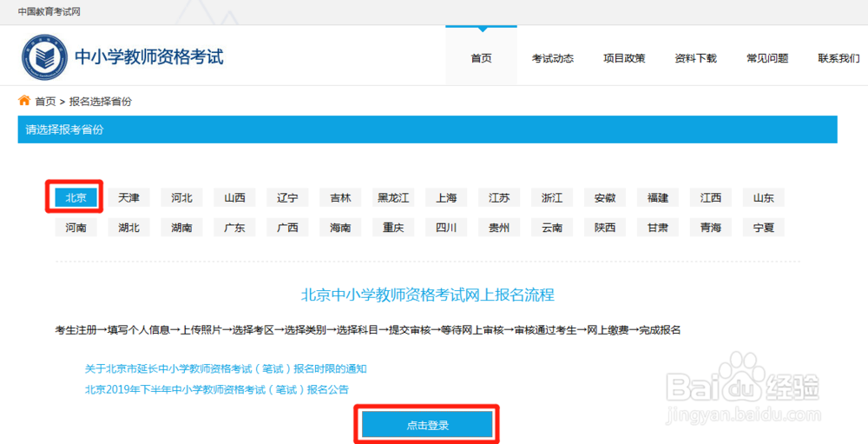The height and width of the screenshot is (444, 868).
Task: Select 福建 province button
Action: [658, 197]
